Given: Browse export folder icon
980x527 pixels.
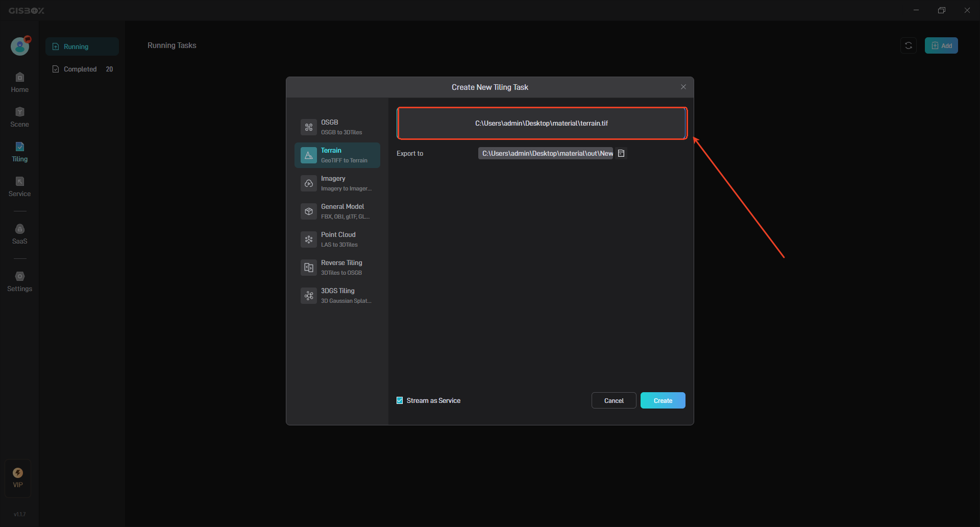Looking at the screenshot, I should coord(621,153).
